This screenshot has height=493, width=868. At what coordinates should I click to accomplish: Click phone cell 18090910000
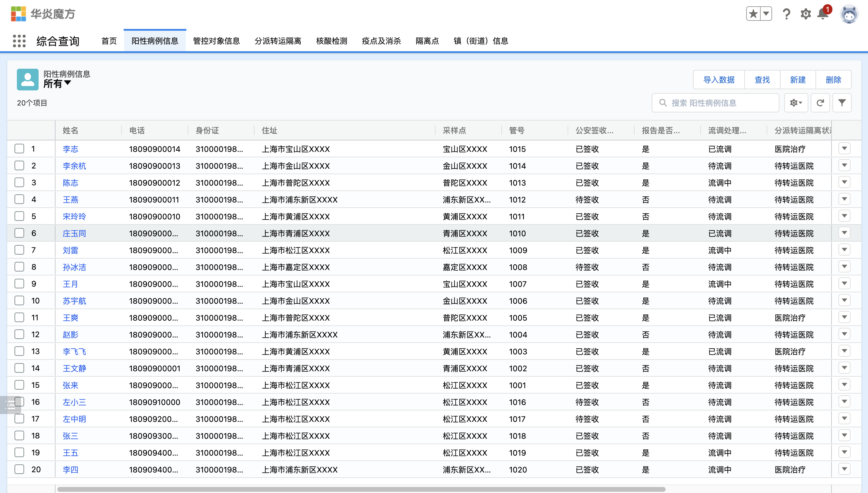coord(154,402)
